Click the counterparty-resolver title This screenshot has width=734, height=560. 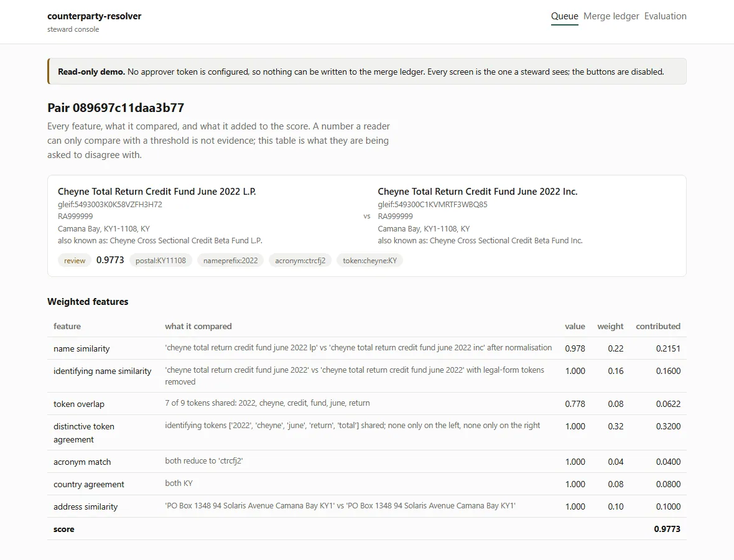pos(94,16)
